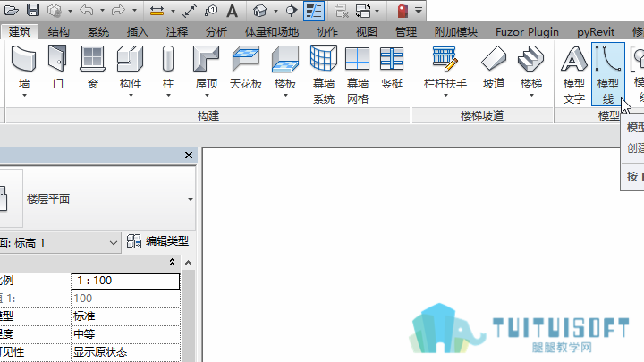
Task: Select the Wall (墙) tool
Action: (x=24, y=68)
